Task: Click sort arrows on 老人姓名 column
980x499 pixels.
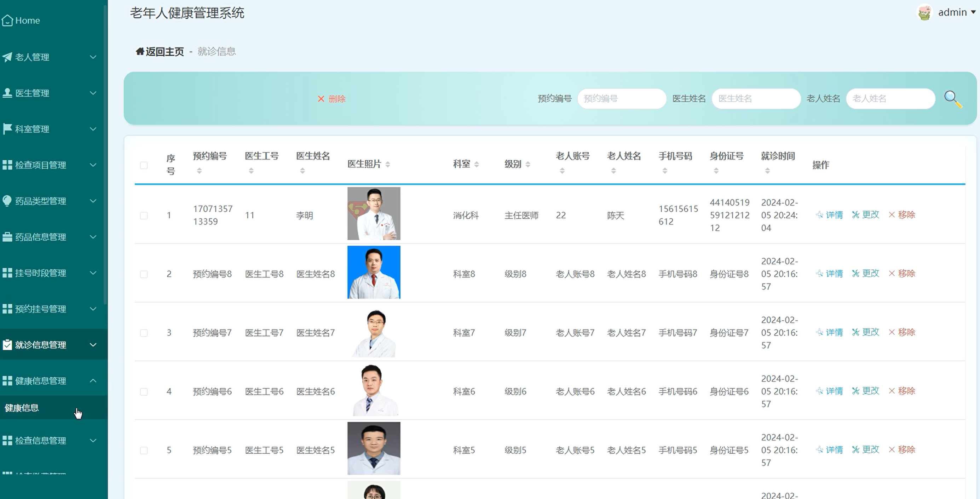Action: (x=613, y=171)
